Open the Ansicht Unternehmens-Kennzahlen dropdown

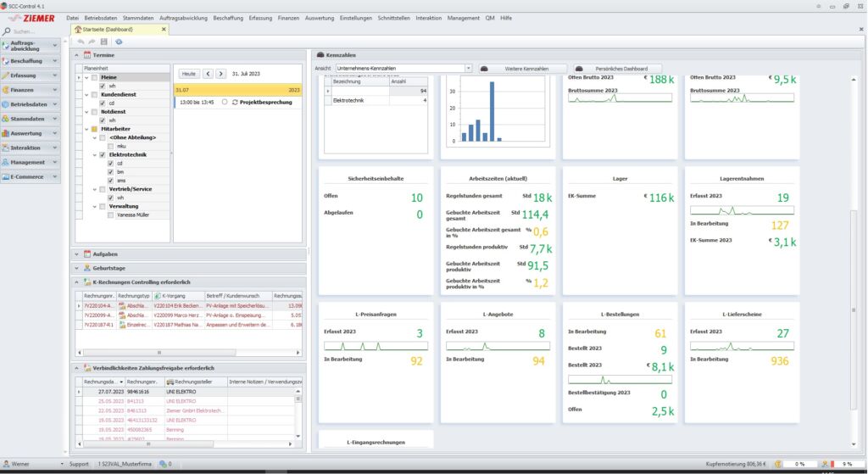pyautogui.click(x=468, y=68)
